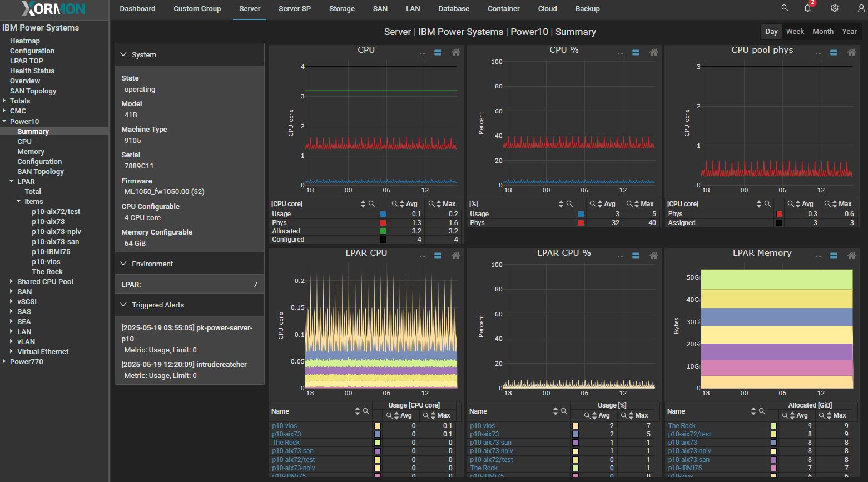Open Heatmap in sidebar
The height and width of the screenshot is (482, 868).
25,41
